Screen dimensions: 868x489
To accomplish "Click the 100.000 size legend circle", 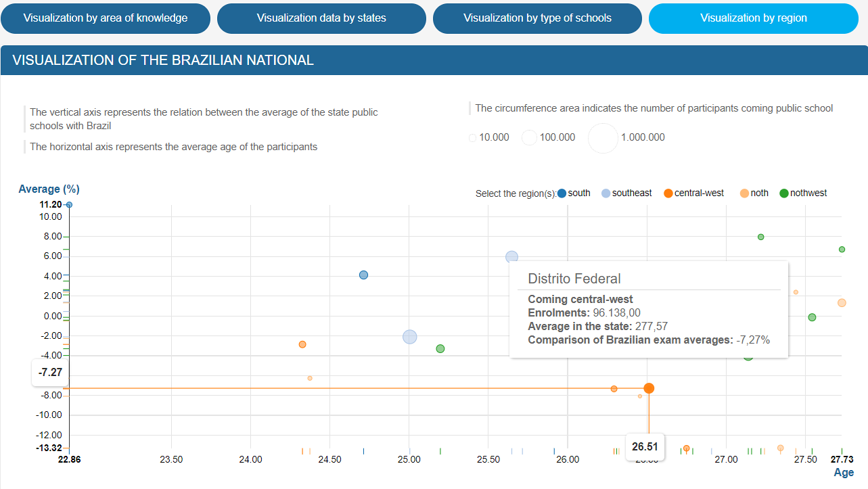I will 529,138.
